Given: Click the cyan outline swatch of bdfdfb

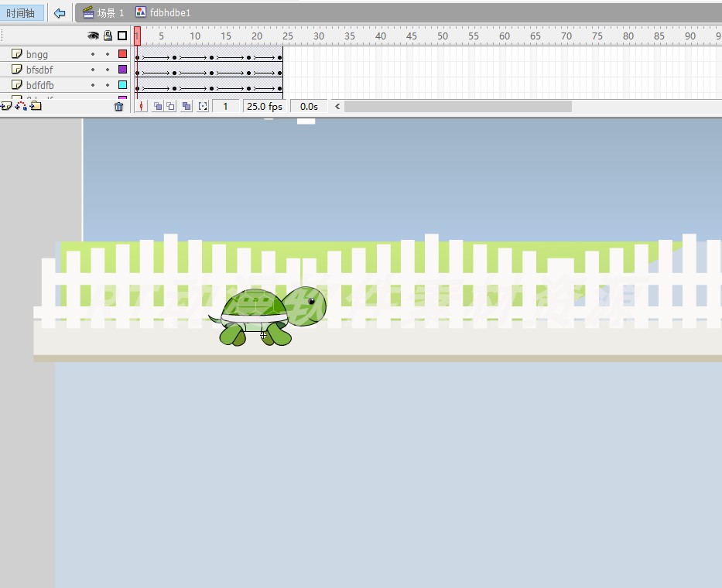Looking at the screenshot, I should coord(122,85).
